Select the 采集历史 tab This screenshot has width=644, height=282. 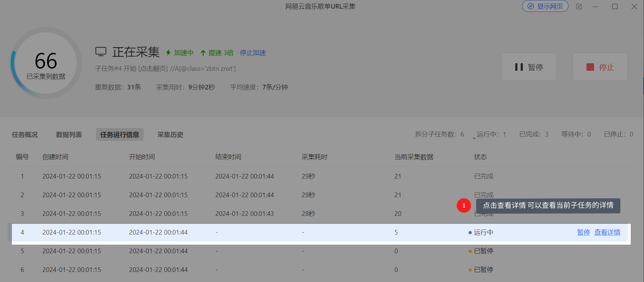click(x=170, y=135)
